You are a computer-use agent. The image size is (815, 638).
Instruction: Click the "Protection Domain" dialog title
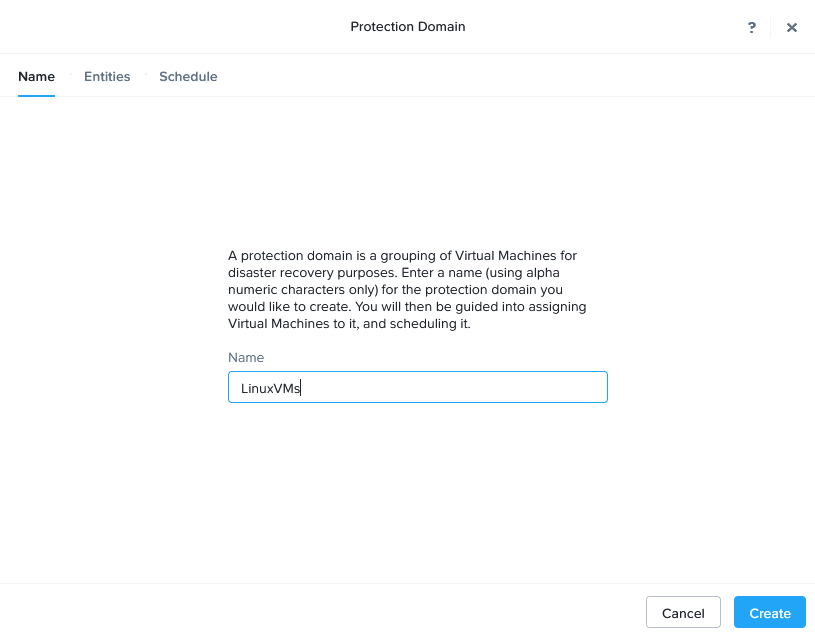[407, 27]
